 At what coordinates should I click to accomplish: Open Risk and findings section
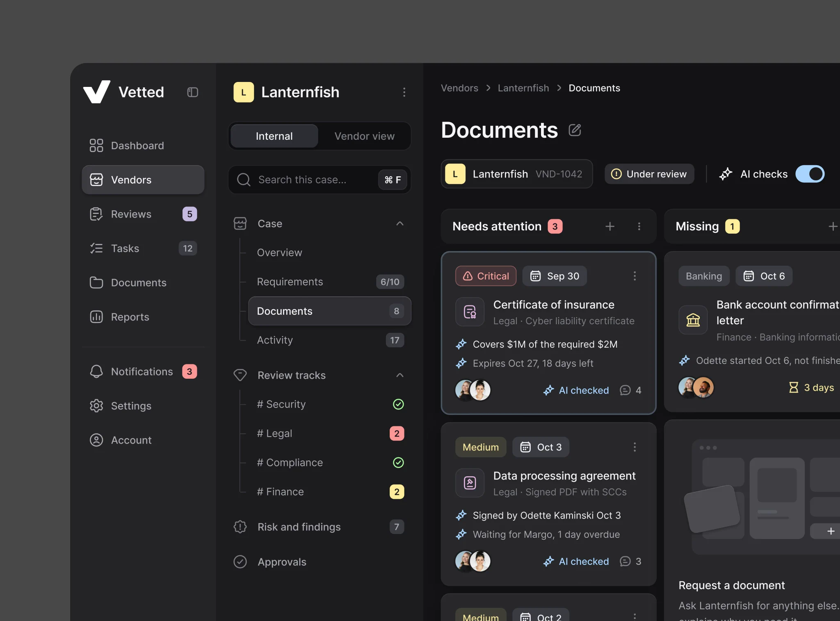[x=320, y=527]
